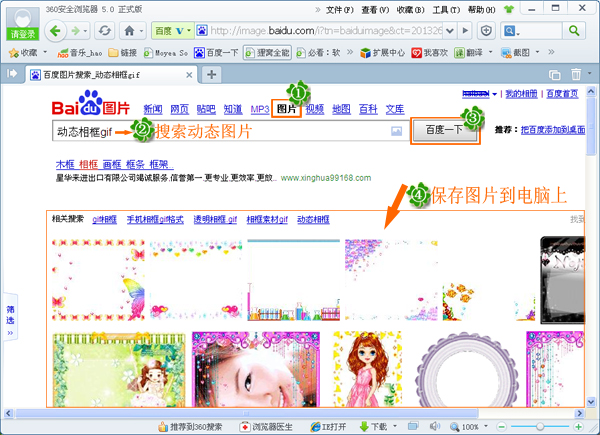
Task: Open the 百度一下 bookmark
Action: pos(216,53)
